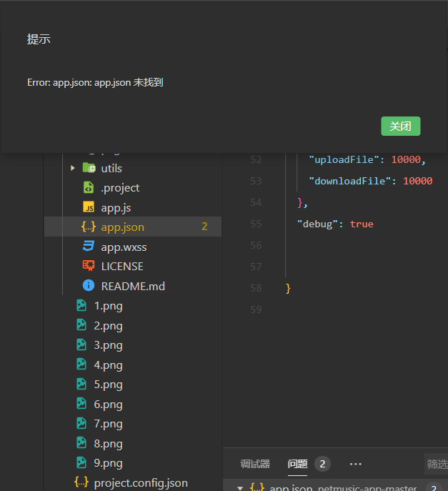Open the 5.png file

click(x=108, y=385)
